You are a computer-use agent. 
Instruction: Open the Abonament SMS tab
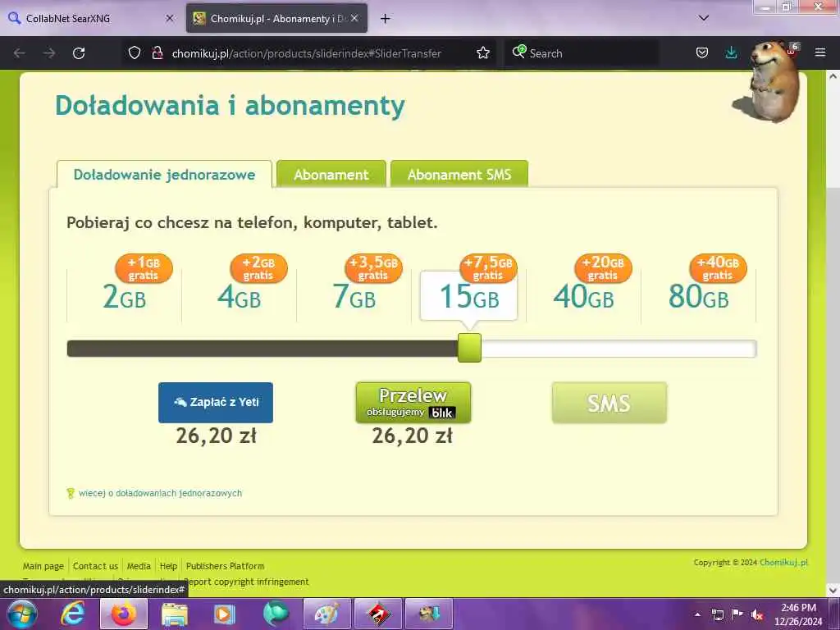click(459, 175)
